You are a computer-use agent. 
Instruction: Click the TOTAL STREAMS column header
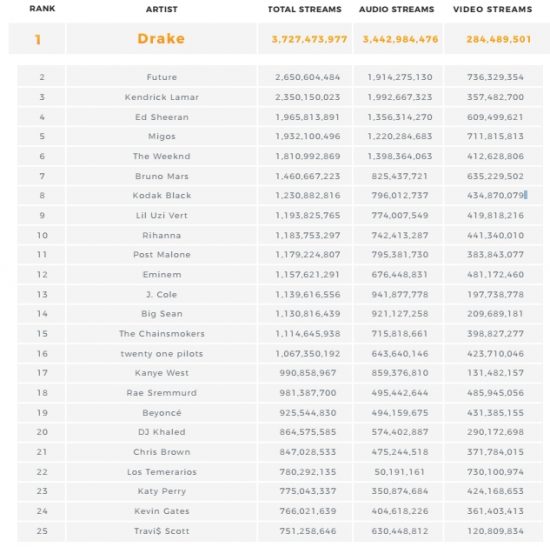click(x=304, y=9)
